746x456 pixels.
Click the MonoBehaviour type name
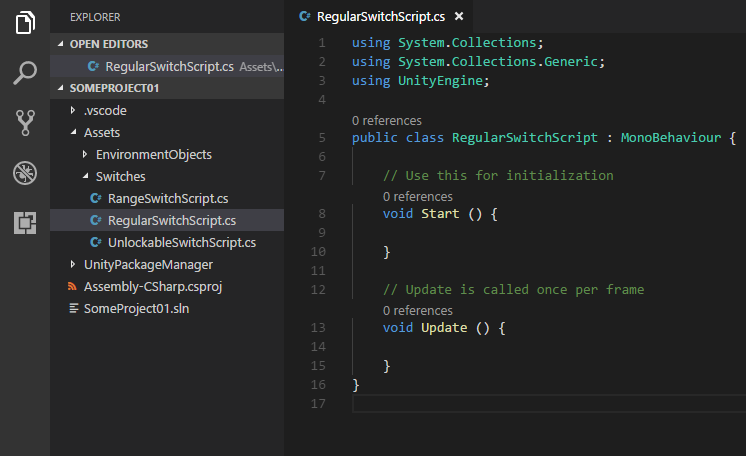click(x=671, y=138)
